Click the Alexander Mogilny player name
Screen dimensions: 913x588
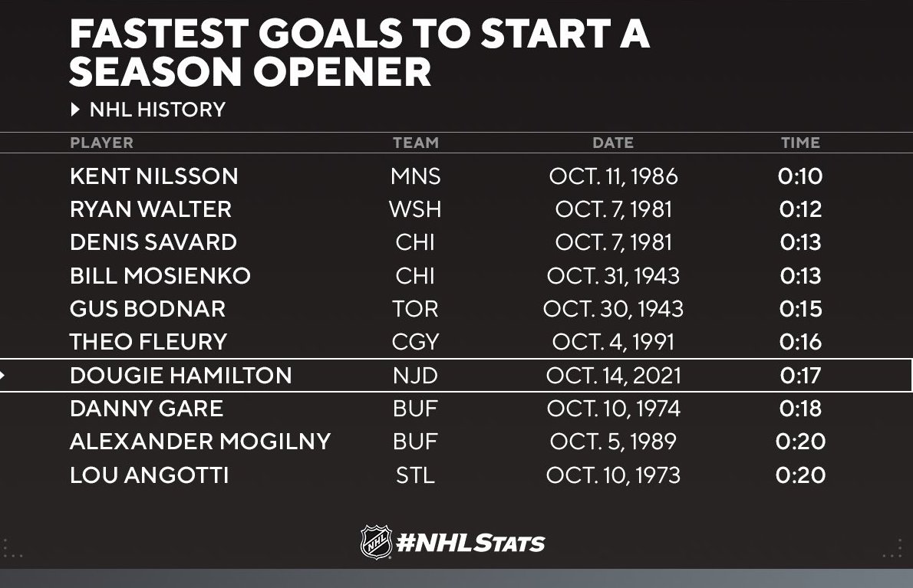(199, 442)
